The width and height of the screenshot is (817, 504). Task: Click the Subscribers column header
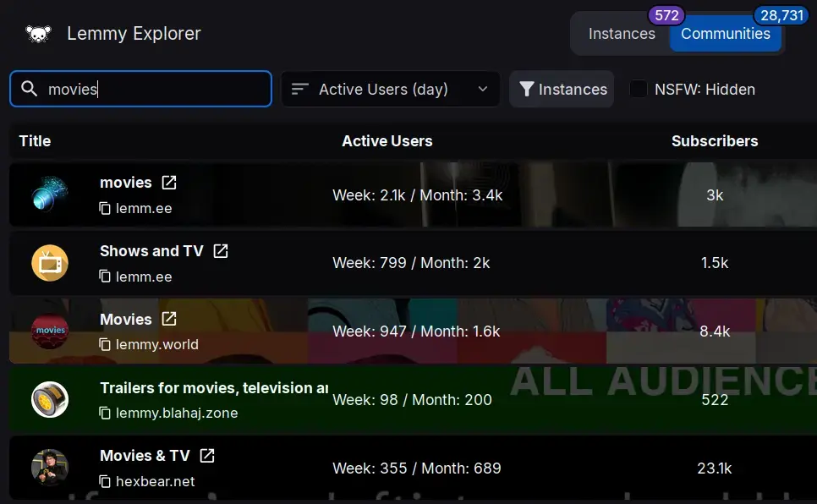715,140
